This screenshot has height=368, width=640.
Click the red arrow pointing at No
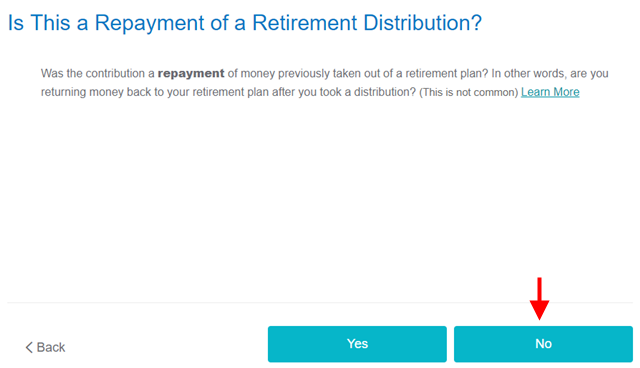tap(539, 299)
